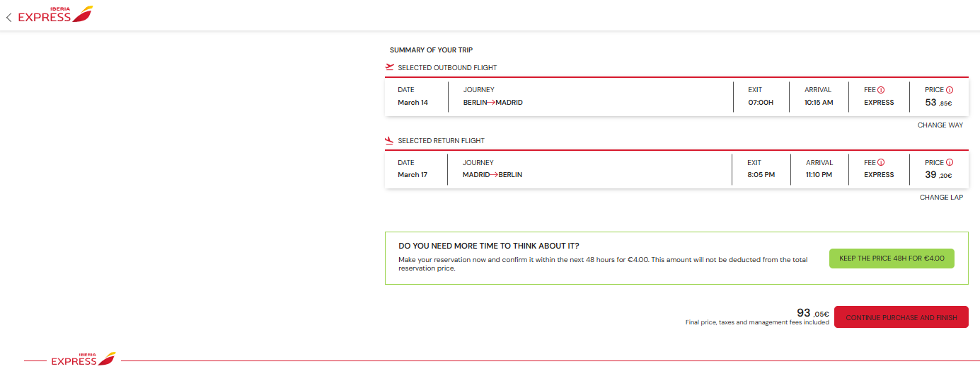Click the return flight EXPRESS fee value
Viewport: 980px width, 369px height.
(x=879, y=175)
